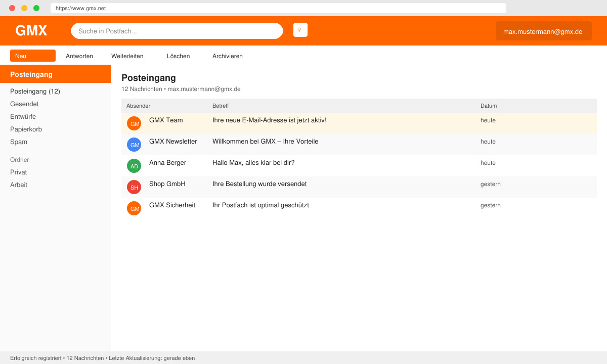Click the Ordner section label
This screenshot has height=364, width=607.
(x=20, y=160)
